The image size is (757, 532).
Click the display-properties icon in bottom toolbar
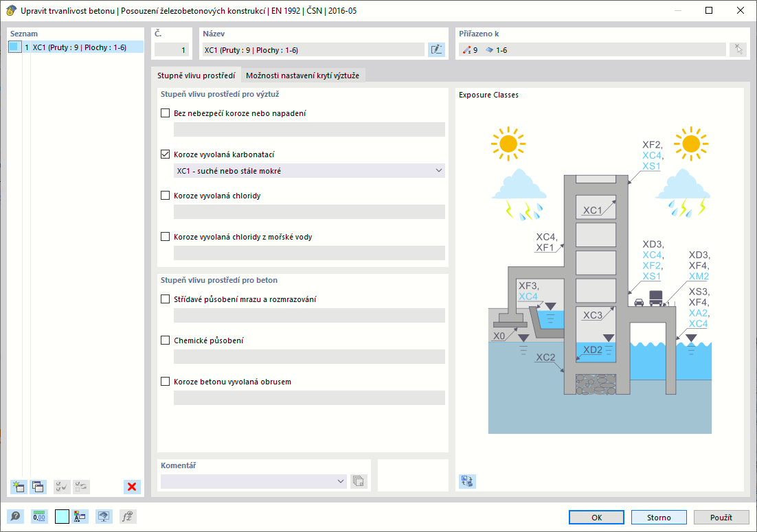80,517
